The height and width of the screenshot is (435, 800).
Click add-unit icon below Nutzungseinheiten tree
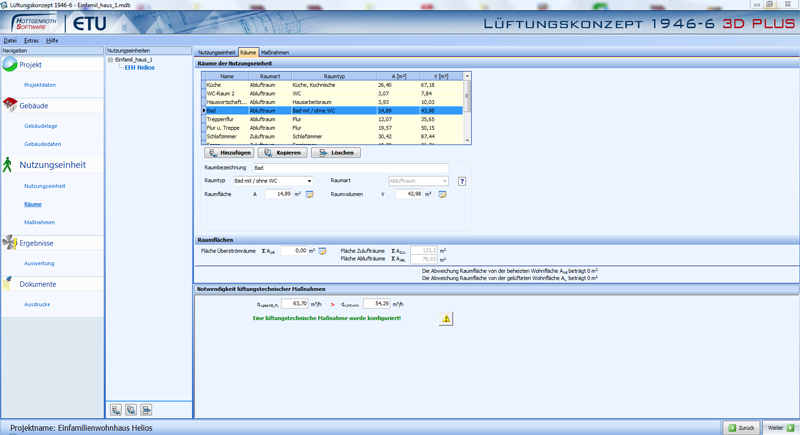[116, 410]
